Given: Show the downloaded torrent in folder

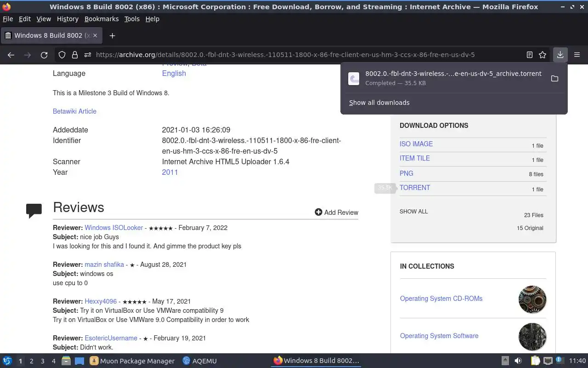Looking at the screenshot, I should (x=554, y=78).
